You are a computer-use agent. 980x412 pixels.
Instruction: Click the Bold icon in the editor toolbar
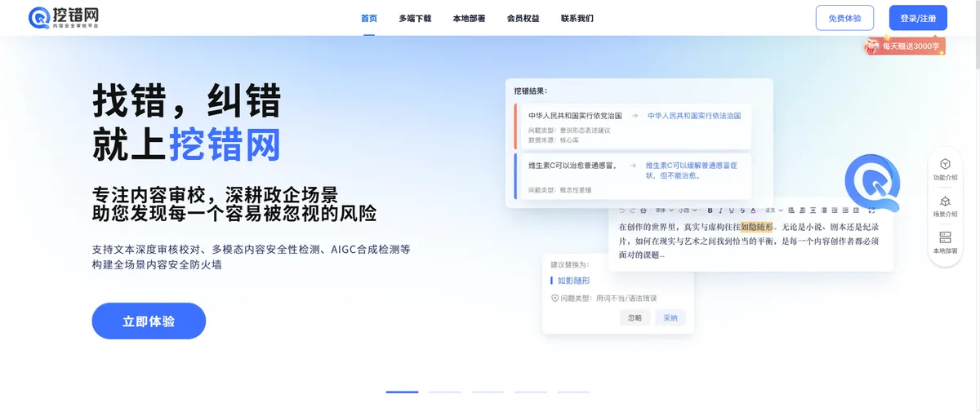710,210
